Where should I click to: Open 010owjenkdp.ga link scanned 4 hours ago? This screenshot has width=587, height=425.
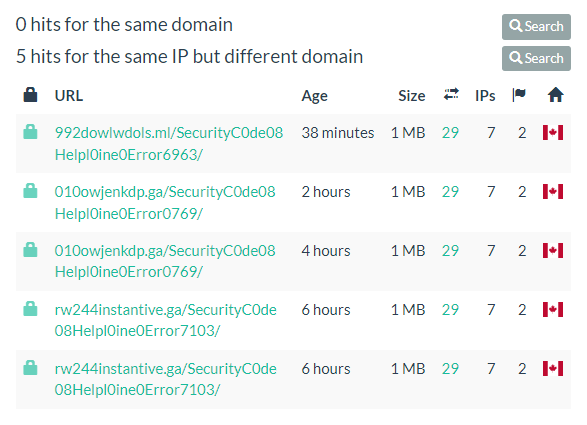point(165,261)
